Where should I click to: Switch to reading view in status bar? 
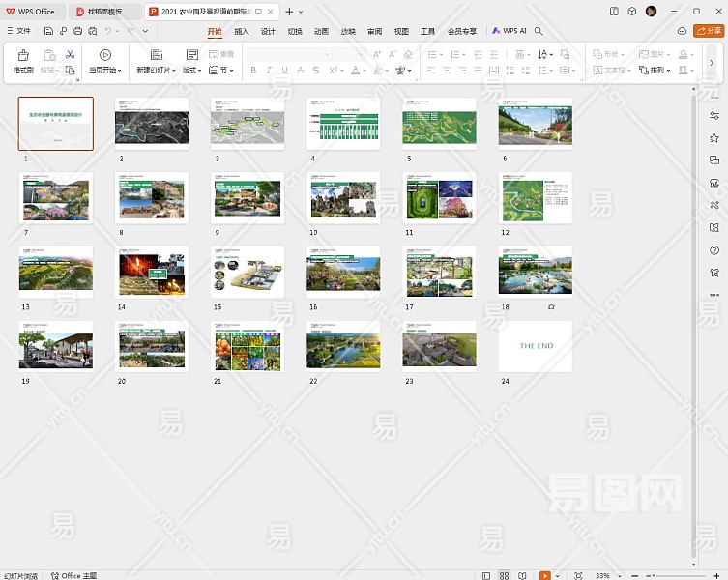coord(523,575)
